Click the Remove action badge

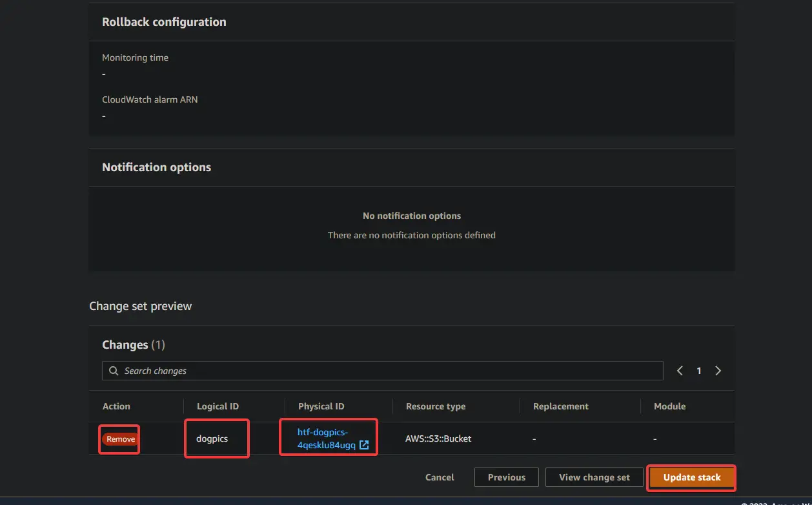[x=119, y=438]
